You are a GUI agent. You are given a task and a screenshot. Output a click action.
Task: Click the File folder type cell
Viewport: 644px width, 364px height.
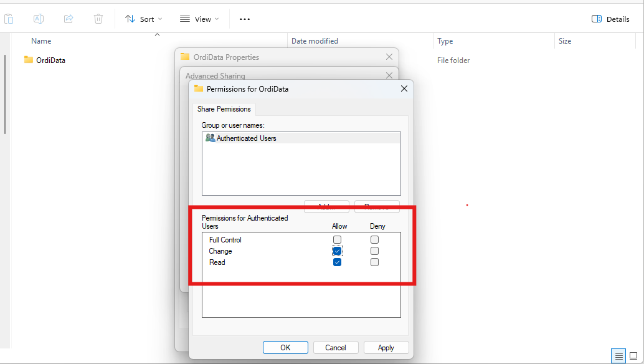(x=453, y=60)
